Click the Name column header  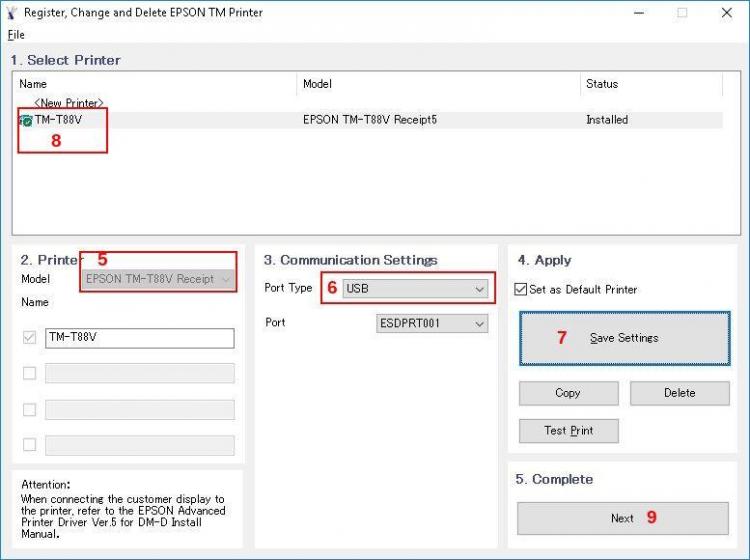[33, 84]
